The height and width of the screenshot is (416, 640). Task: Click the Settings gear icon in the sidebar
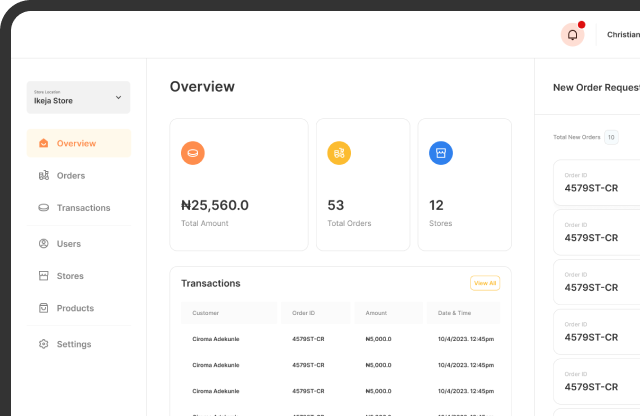[x=44, y=344]
